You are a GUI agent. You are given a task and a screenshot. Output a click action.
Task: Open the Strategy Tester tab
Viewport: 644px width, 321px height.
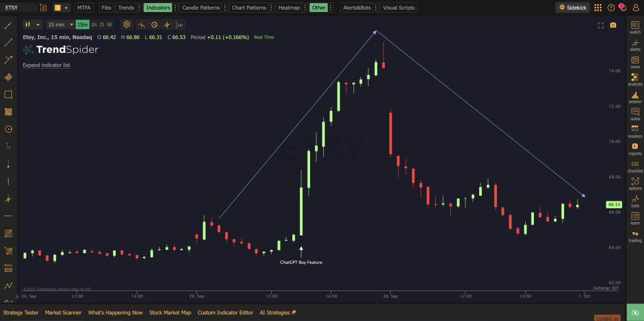point(21,313)
